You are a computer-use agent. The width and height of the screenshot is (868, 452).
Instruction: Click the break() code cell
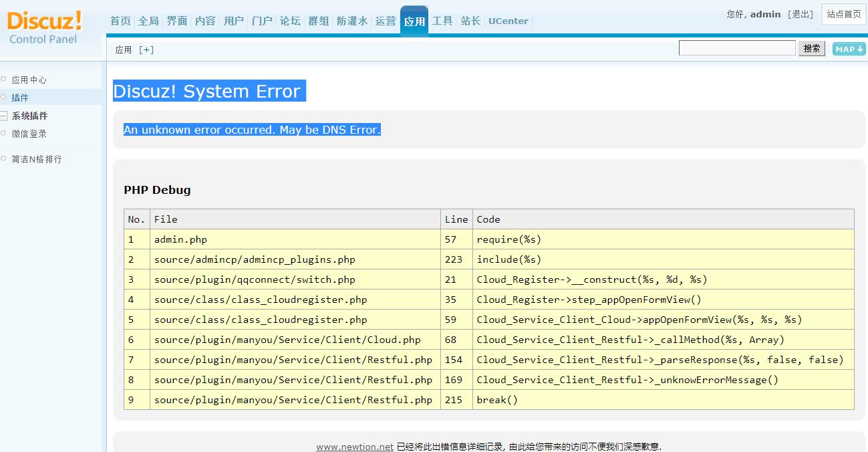(x=664, y=400)
